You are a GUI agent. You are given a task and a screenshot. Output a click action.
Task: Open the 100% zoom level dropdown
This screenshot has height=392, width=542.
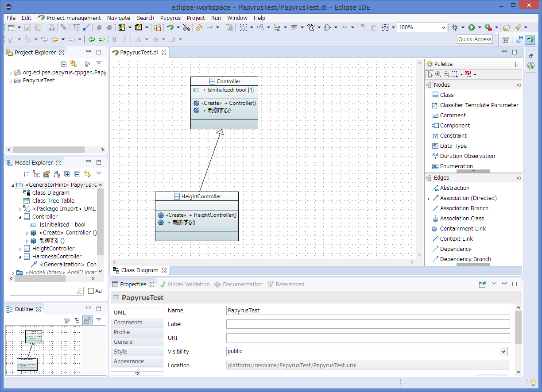tap(443, 27)
